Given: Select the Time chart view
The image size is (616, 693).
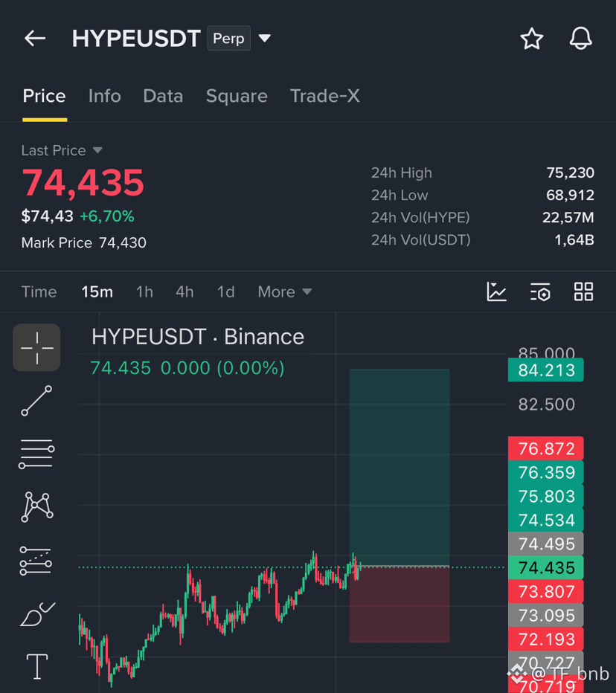Looking at the screenshot, I should coord(39,291).
